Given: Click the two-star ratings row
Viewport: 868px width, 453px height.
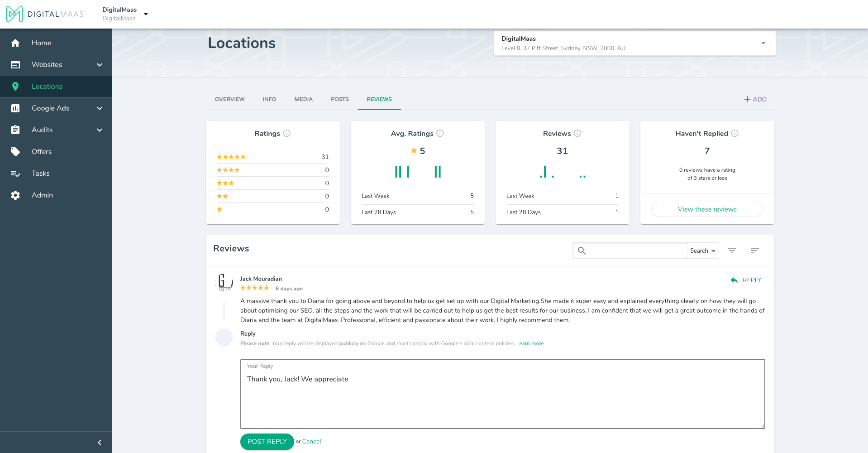Looking at the screenshot, I should (273, 196).
